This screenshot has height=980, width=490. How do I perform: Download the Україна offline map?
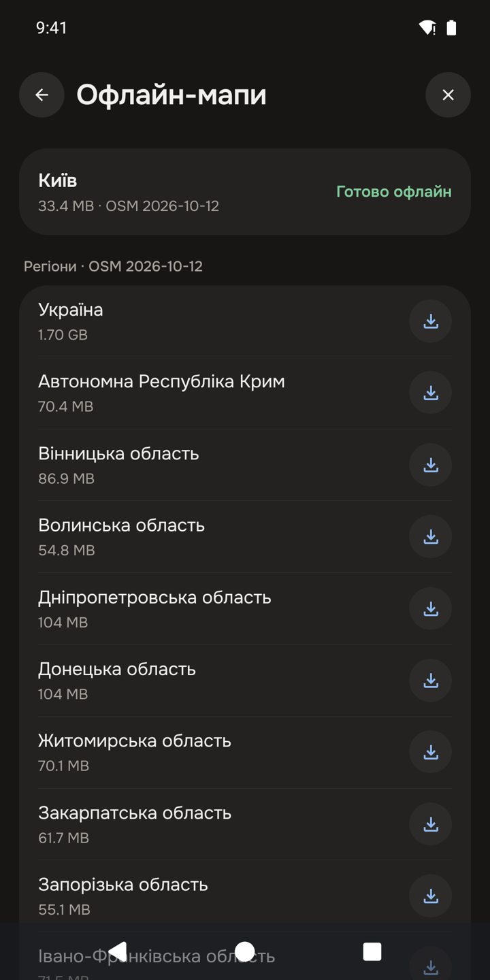(x=431, y=321)
